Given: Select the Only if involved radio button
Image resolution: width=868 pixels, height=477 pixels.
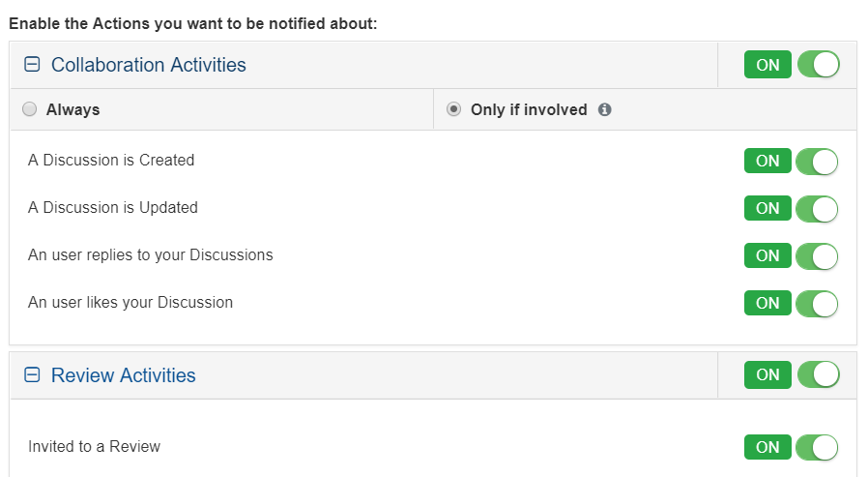Looking at the screenshot, I should pyautogui.click(x=453, y=109).
